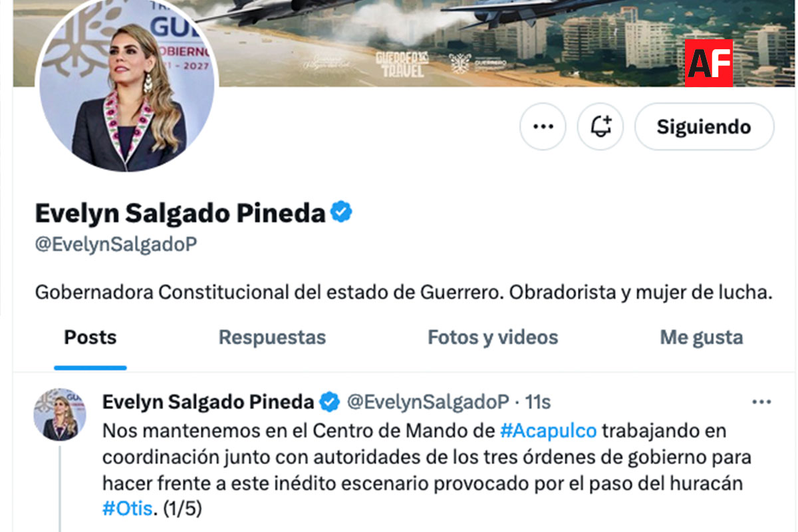Open the large profile picture
This screenshot has width=798, height=532.
127,83
